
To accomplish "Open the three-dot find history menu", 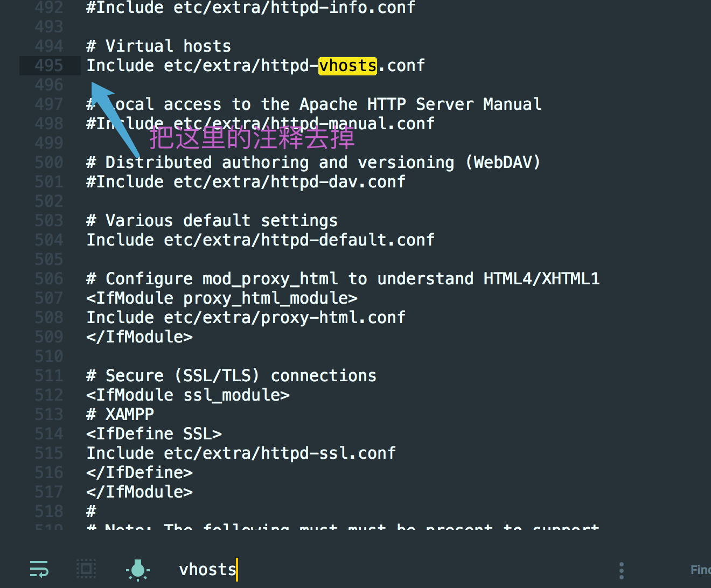I will click(x=622, y=570).
